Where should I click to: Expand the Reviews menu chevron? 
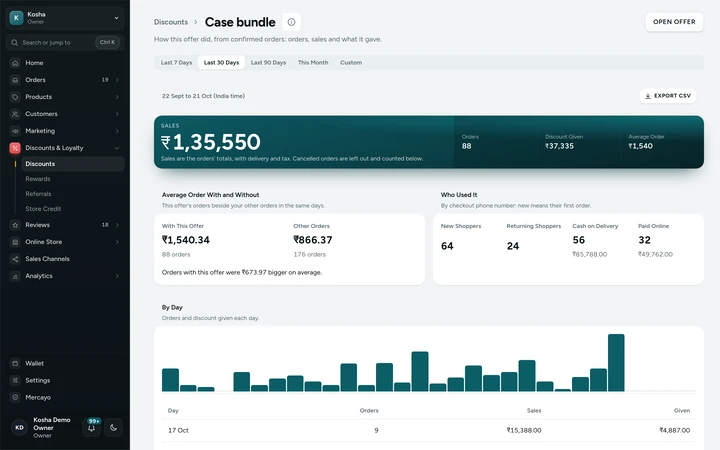(117, 225)
